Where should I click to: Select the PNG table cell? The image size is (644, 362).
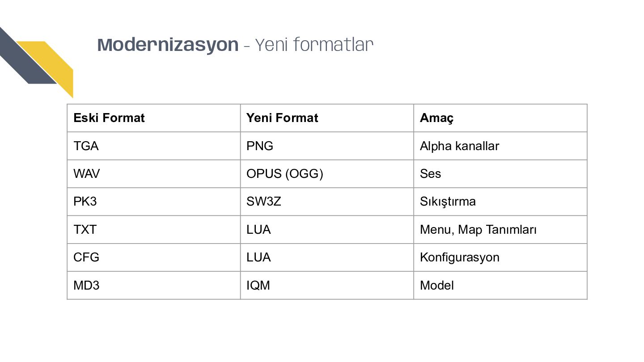pyautogui.click(x=327, y=146)
